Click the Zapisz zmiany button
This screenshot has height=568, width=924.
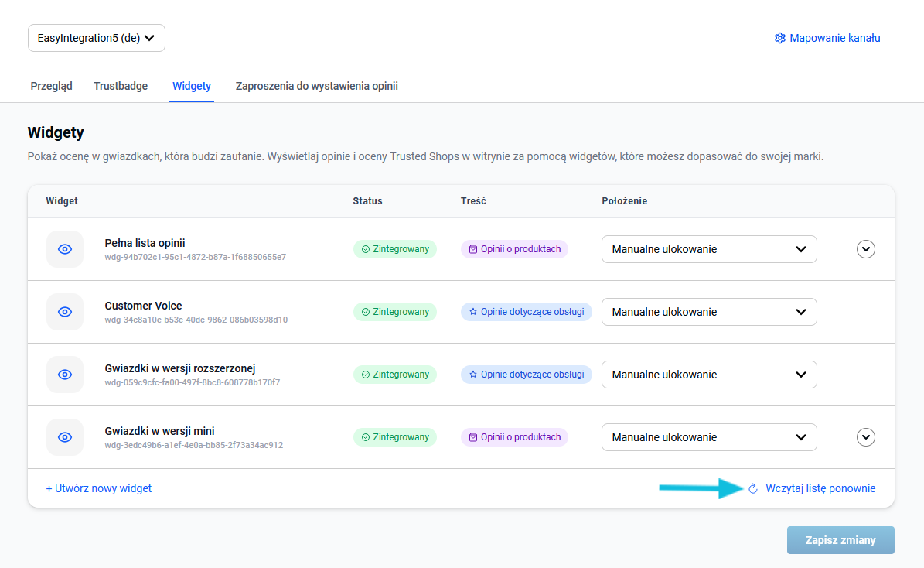click(x=840, y=540)
